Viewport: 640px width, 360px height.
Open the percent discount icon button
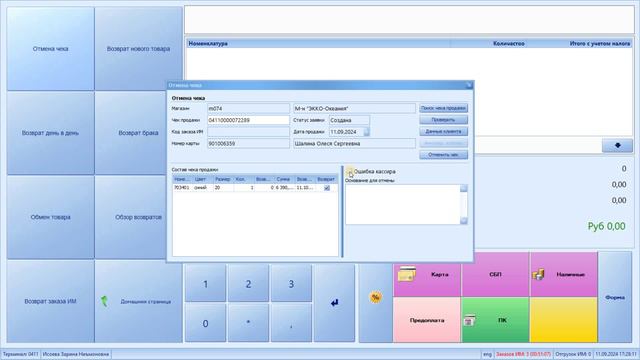click(376, 297)
